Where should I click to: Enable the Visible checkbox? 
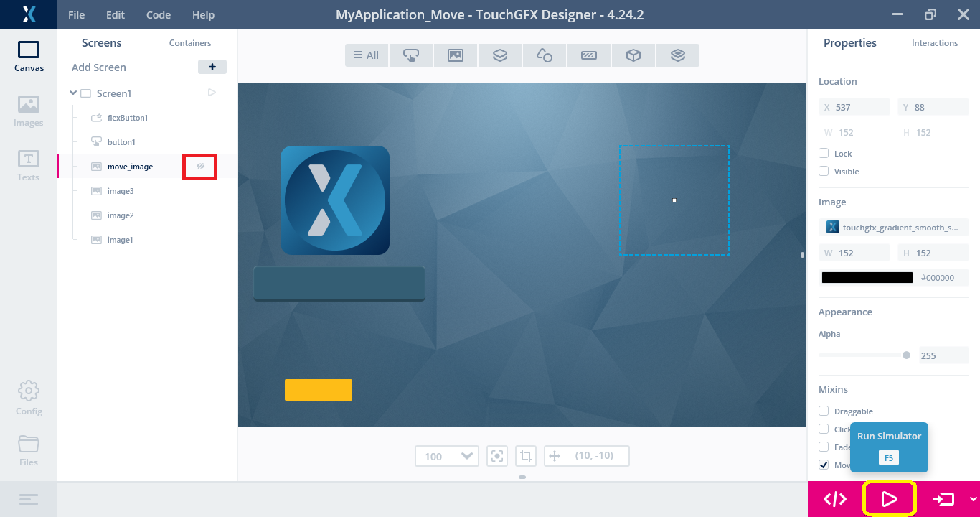[x=824, y=171]
